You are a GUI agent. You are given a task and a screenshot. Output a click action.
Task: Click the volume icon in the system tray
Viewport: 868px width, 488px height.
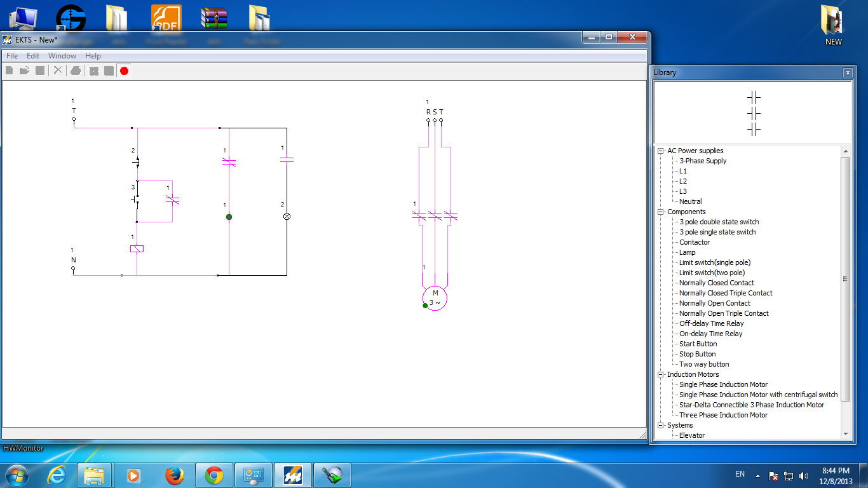click(x=804, y=475)
